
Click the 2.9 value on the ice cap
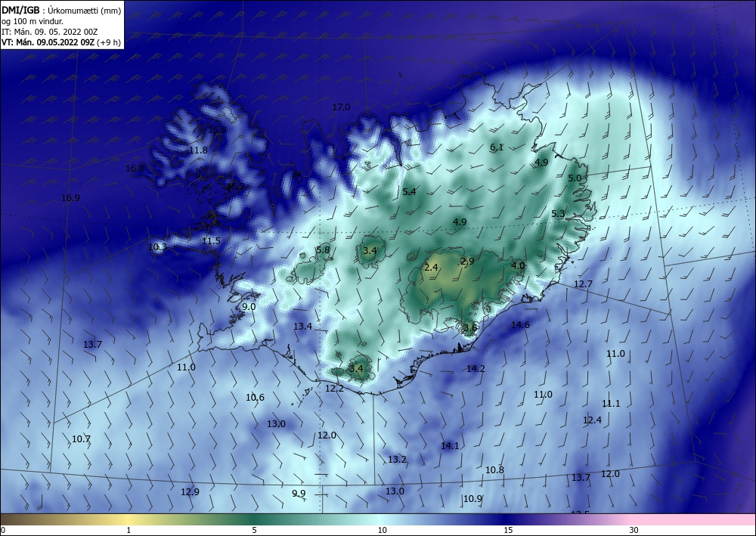click(x=467, y=262)
